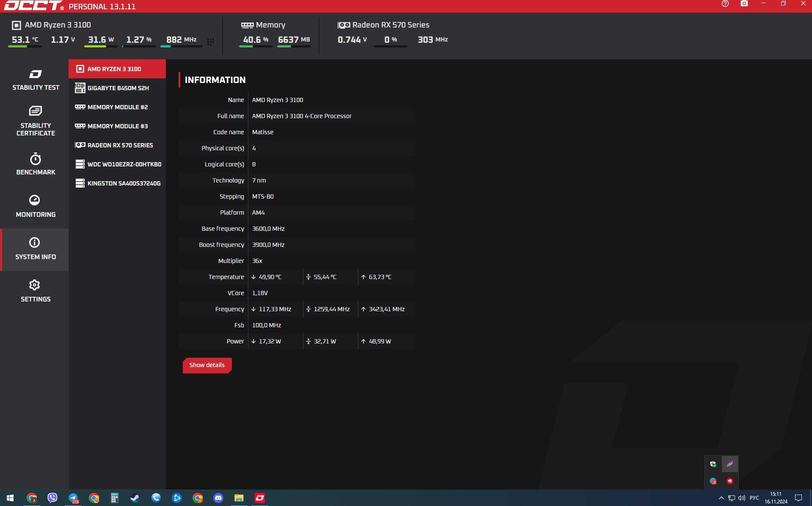812x506 pixels.
Task: Click the OCCT taskbar icon
Action: tap(260, 498)
